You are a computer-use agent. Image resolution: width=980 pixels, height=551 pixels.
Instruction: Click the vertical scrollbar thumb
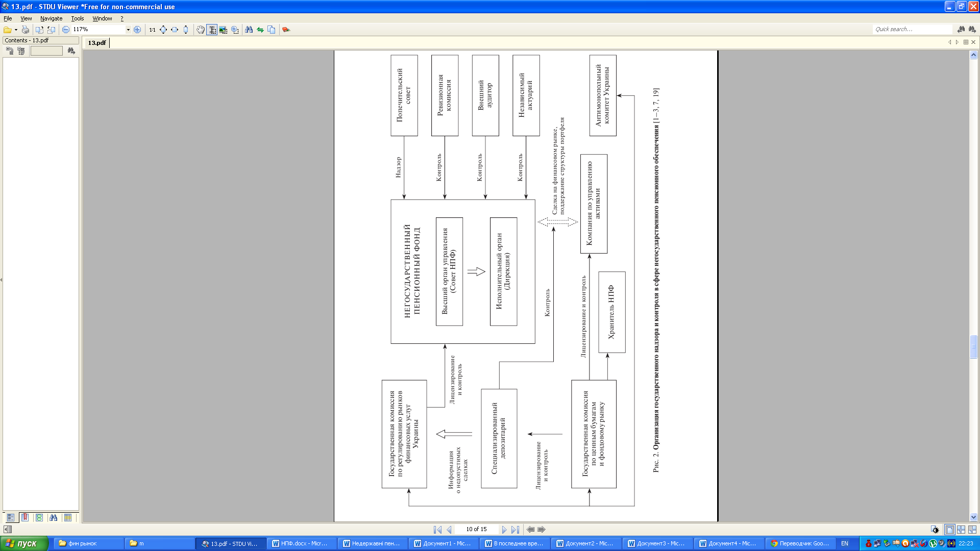[x=973, y=347]
